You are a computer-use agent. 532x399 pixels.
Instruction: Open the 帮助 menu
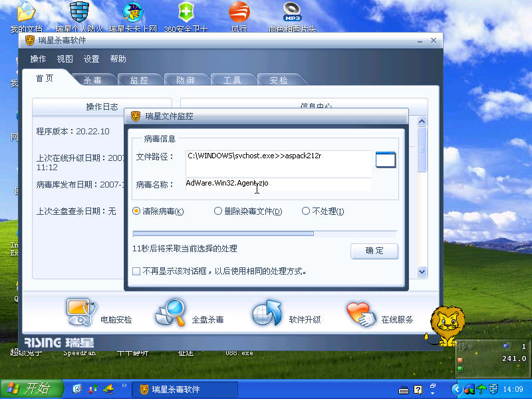click(x=118, y=59)
